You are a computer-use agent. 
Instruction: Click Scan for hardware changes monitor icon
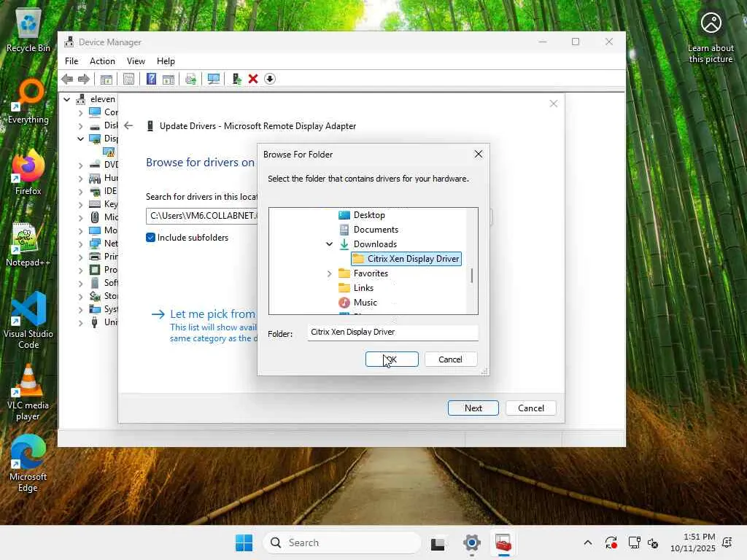214,79
